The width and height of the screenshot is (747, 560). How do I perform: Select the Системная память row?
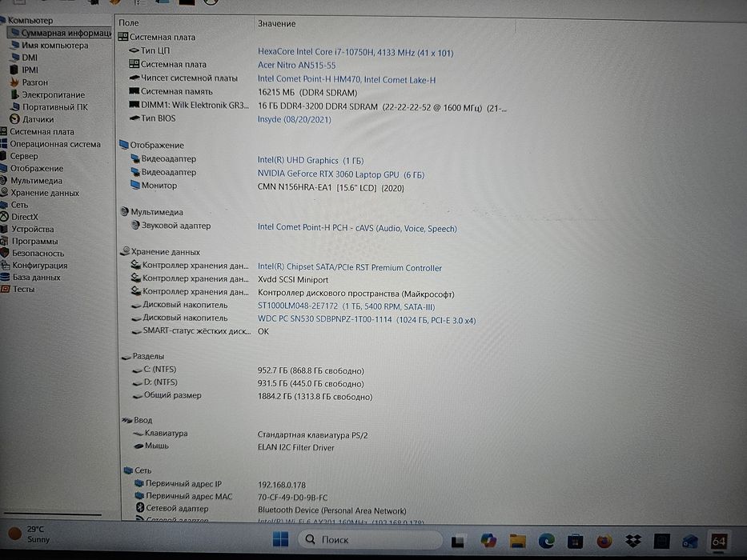243,92
